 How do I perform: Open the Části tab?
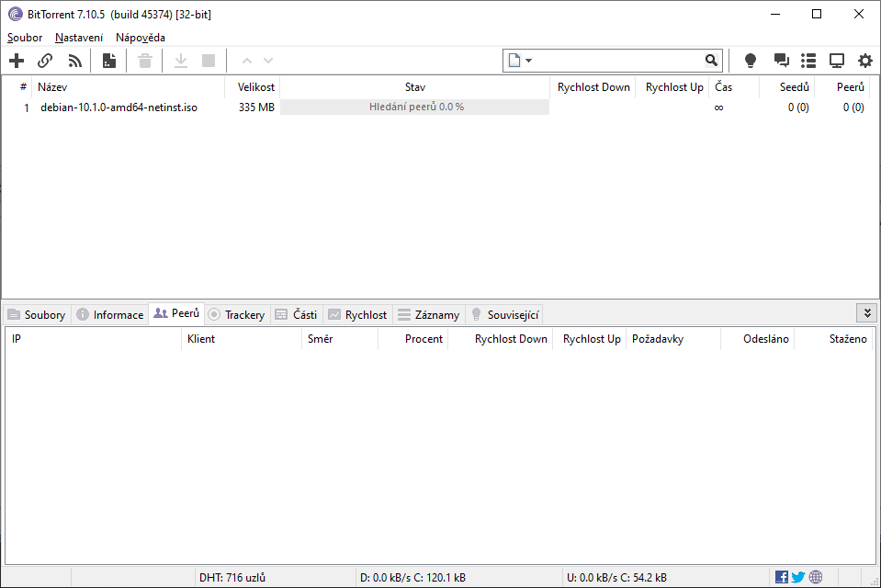click(x=297, y=315)
